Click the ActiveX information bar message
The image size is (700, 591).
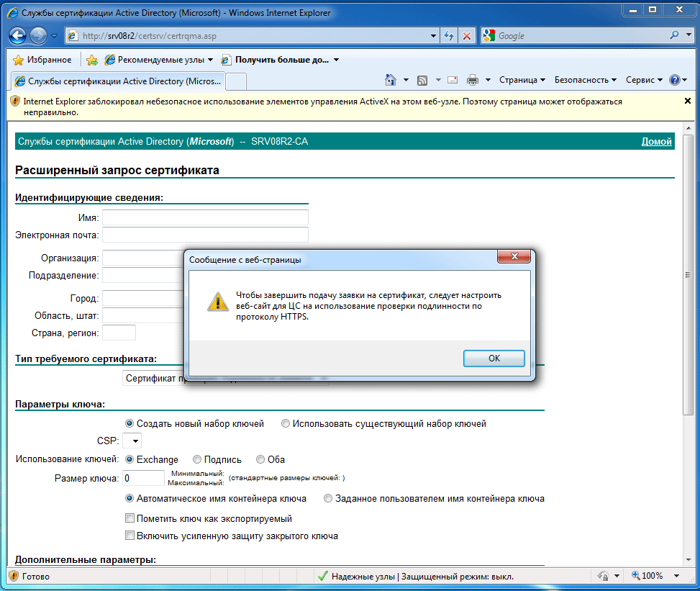(322, 107)
